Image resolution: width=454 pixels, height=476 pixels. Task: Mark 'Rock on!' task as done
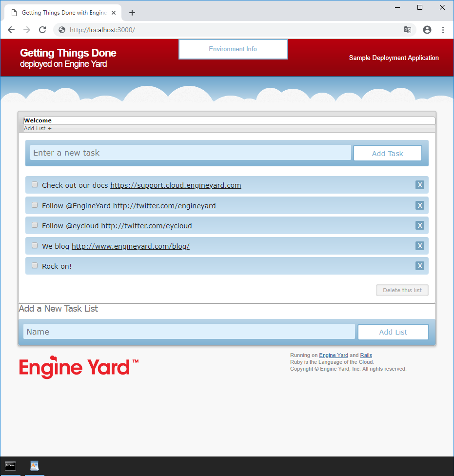(x=35, y=266)
